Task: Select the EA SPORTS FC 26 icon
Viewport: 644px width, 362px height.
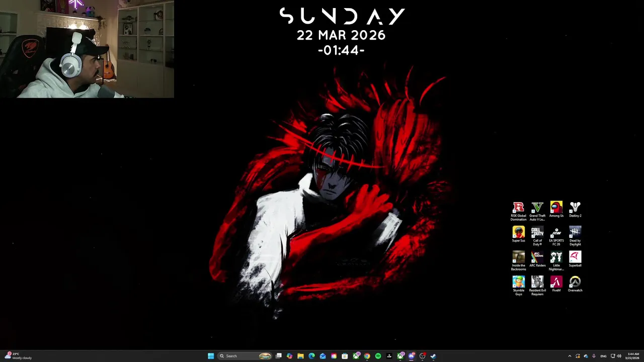Action: click(x=556, y=236)
